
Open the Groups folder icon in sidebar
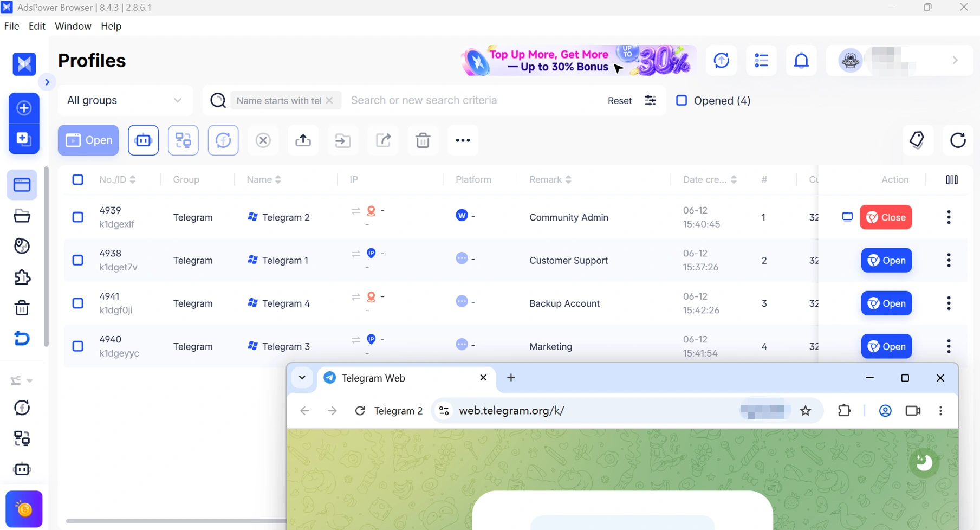(22, 216)
